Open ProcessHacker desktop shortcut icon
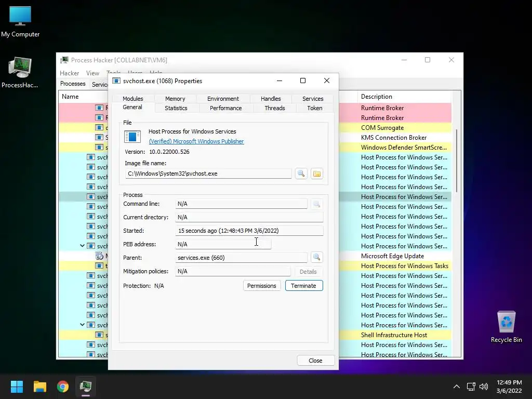 point(20,73)
